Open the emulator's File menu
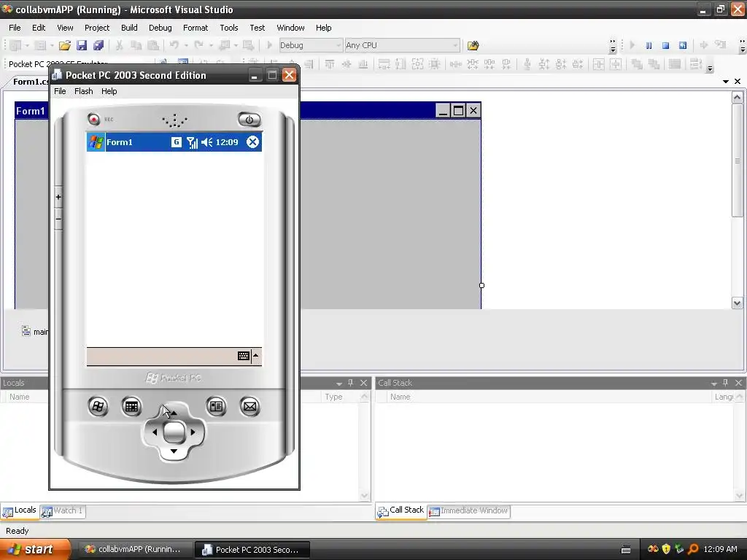This screenshot has width=747, height=560. (60, 91)
